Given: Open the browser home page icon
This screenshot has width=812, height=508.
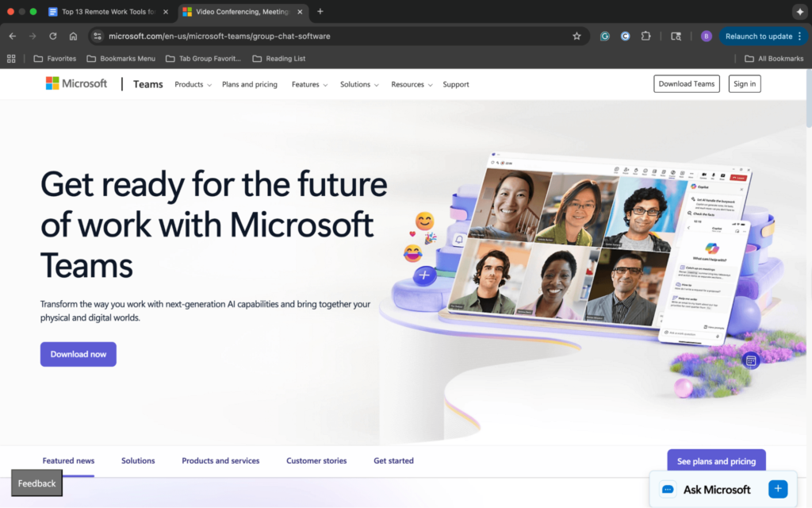Looking at the screenshot, I should 73,37.
